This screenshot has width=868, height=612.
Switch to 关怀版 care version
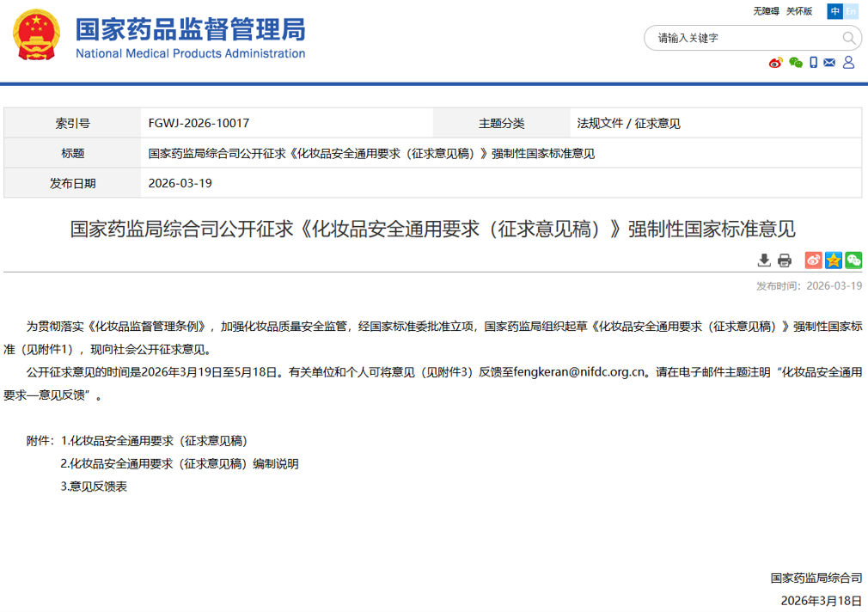coord(799,11)
